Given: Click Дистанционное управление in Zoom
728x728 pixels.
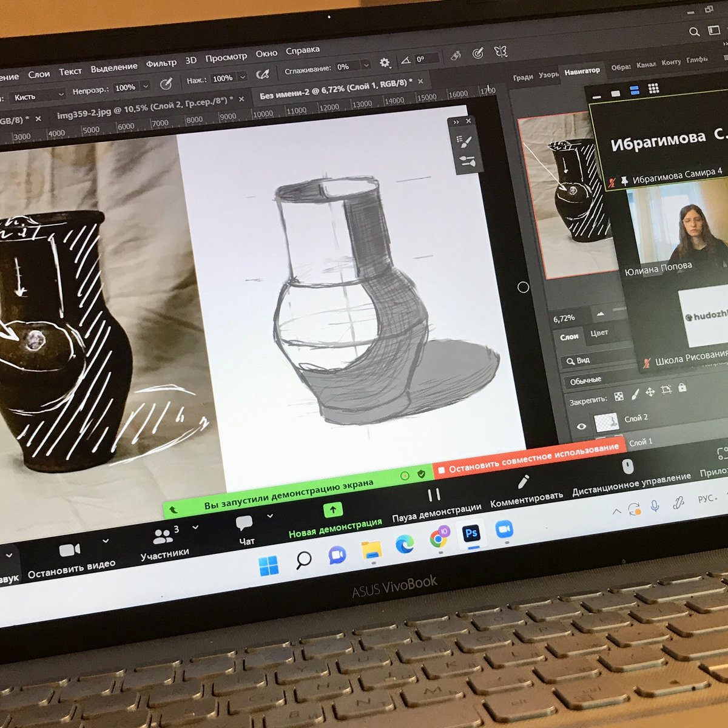Looking at the screenshot, I should [631, 478].
